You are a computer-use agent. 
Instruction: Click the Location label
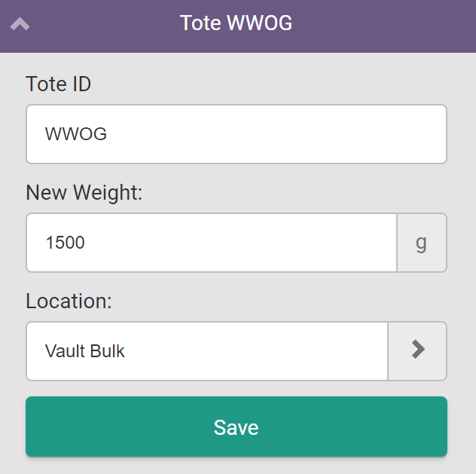pyautogui.click(x=69, y=301)
